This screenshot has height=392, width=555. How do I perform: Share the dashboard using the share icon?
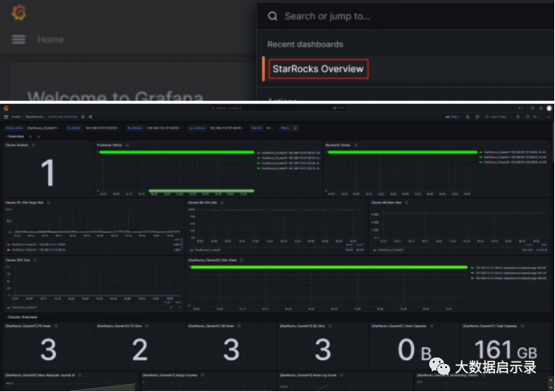[x=90, y=117]
